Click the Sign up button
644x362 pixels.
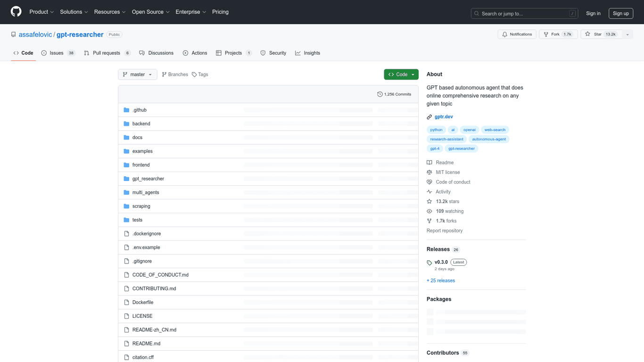pyautogui.click(x=620, y=14)
